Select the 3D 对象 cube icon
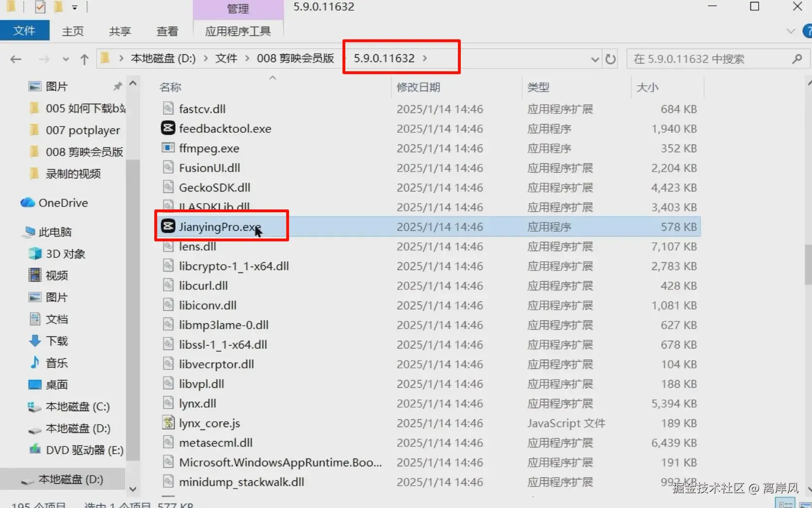The image size is (812, 508). (x=35, y=254)
